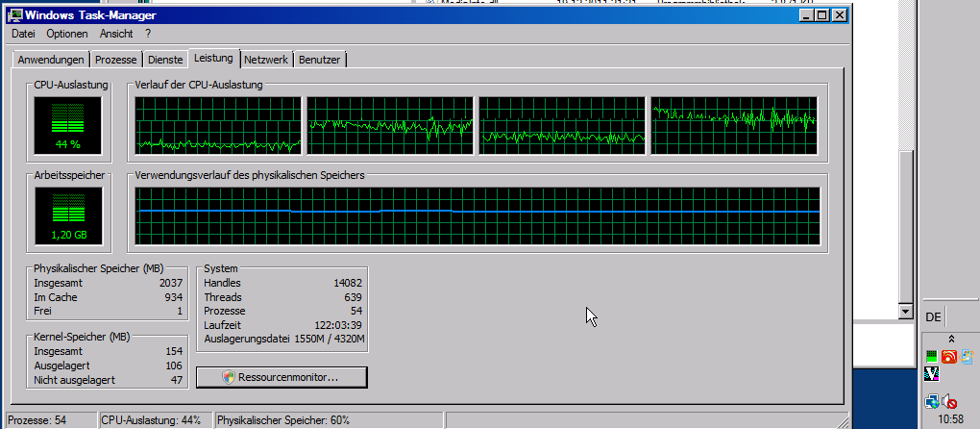Switch to the Prozesse tab

pyautogui.click(x=115, y=60)
